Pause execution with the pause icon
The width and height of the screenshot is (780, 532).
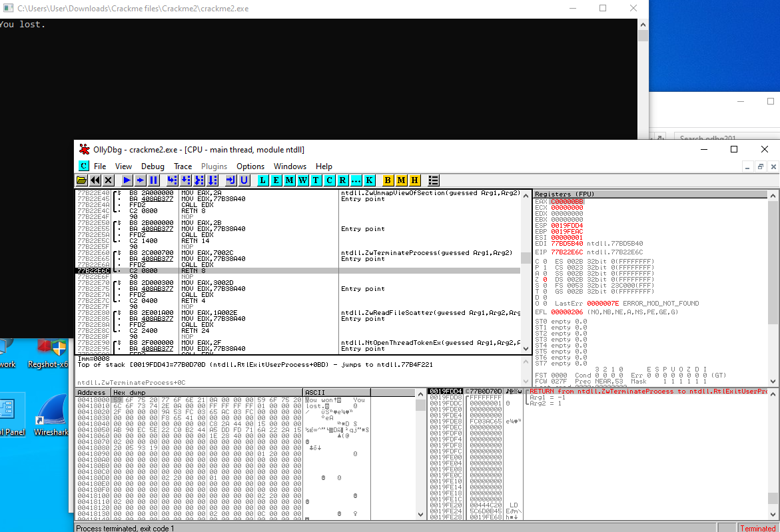pyautogui.click(x=153, y=180)
